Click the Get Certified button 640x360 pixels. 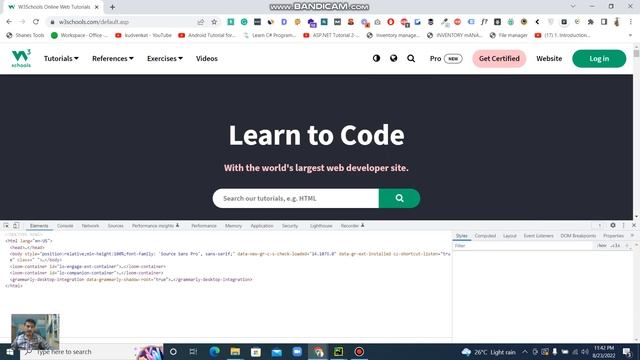point(499,58)
